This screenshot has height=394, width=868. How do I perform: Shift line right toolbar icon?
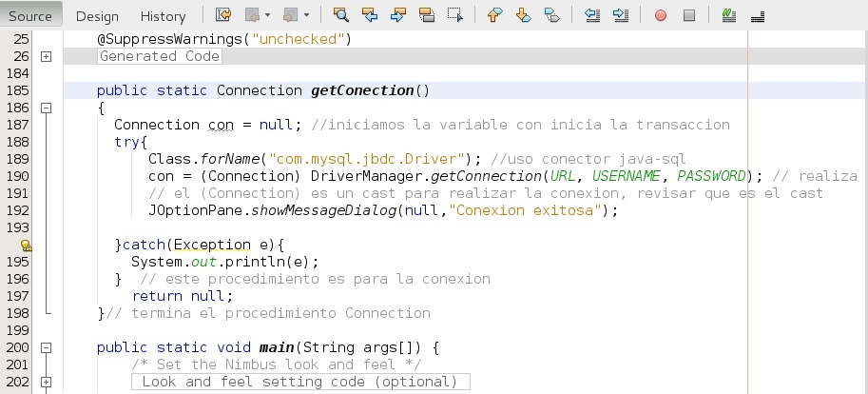pos(621,15)
